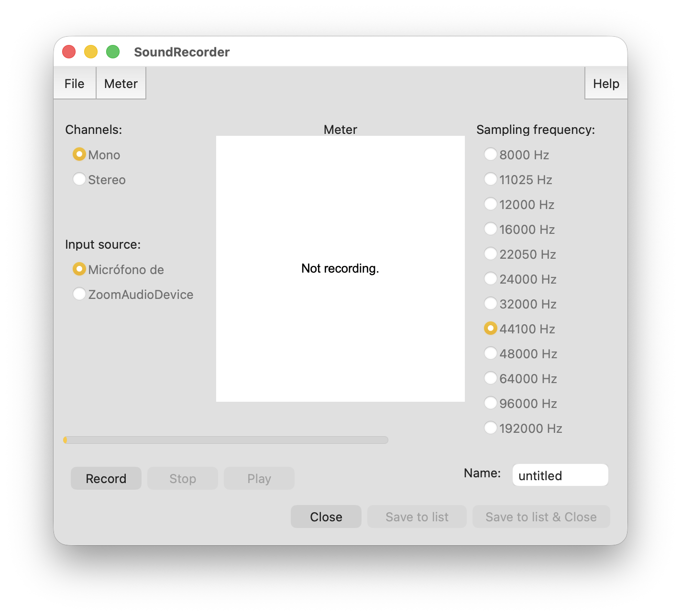Screen dimensions: 681x616
Task: Select 44100 Hz sampling frequency
Action: click(491, 329)
